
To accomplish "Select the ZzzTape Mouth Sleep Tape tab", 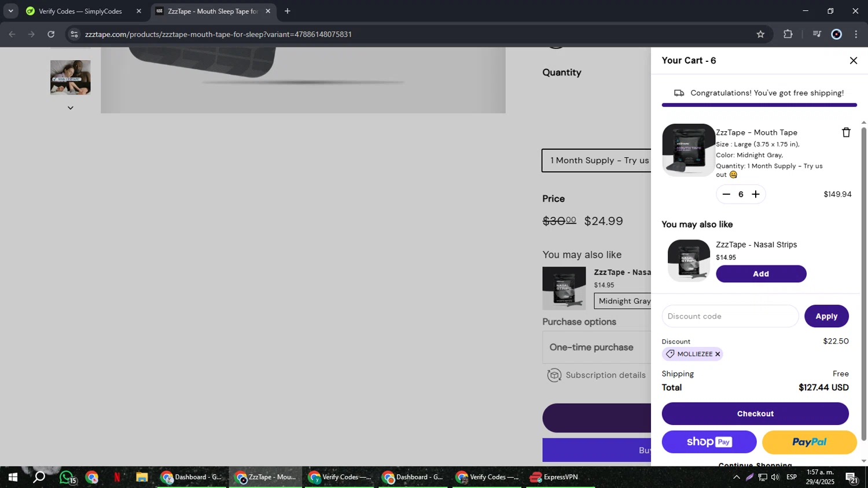I will [x=212, y=11].
